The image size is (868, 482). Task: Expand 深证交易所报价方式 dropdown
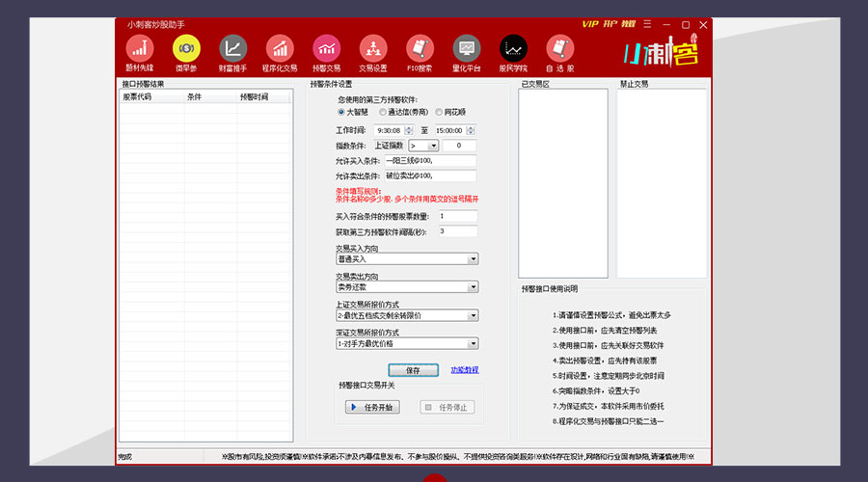tap(407, 343)
